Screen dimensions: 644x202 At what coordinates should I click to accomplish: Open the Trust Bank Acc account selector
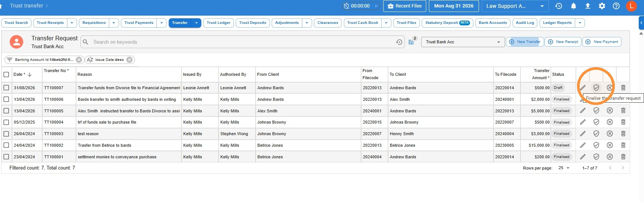pos(463,42)
